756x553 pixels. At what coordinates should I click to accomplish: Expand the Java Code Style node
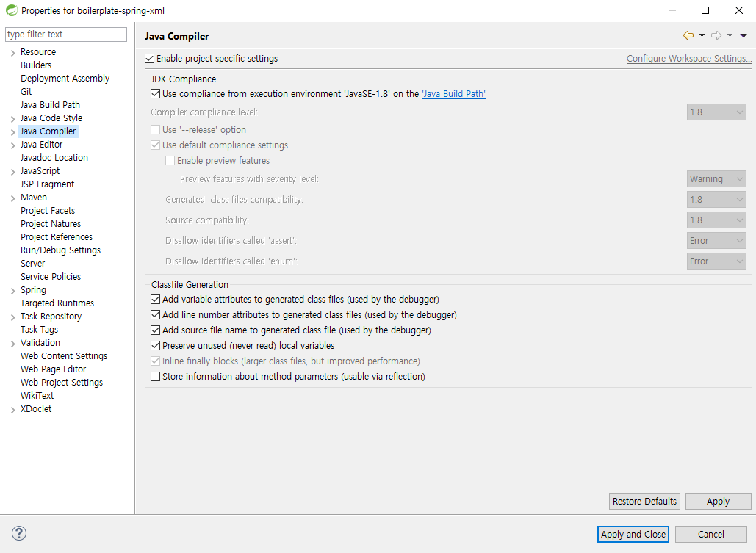coord(12,118)
